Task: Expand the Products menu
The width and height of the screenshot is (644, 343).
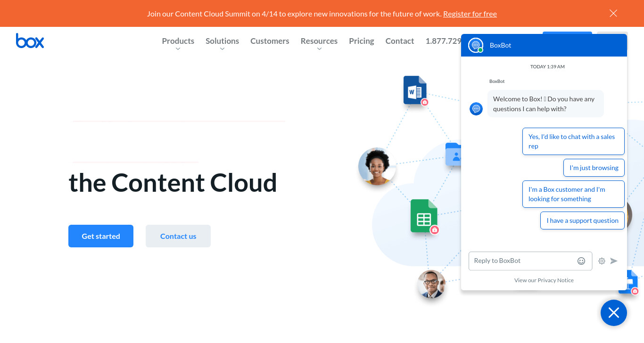Action: [x=178, y=41]
